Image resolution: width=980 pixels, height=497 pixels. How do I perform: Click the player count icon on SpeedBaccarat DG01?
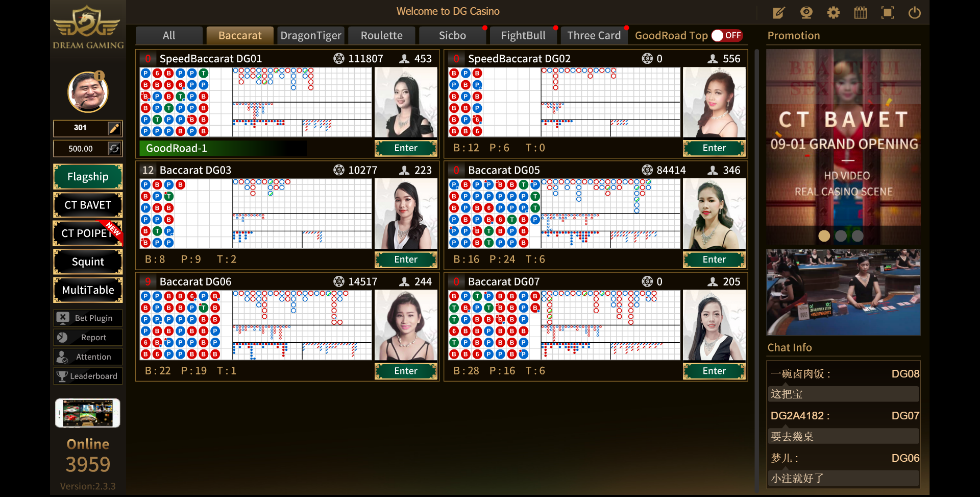coord(404,59)
